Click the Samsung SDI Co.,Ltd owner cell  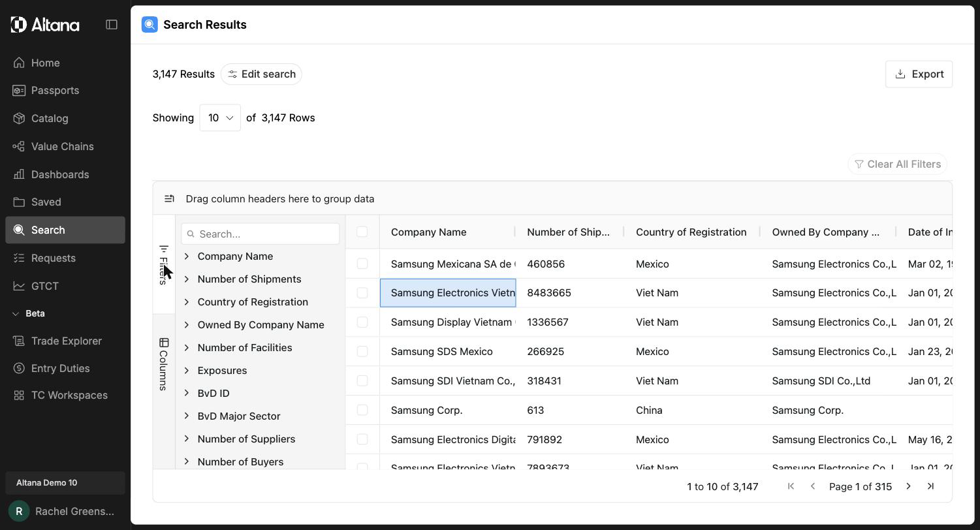click(x=828, y=381)
